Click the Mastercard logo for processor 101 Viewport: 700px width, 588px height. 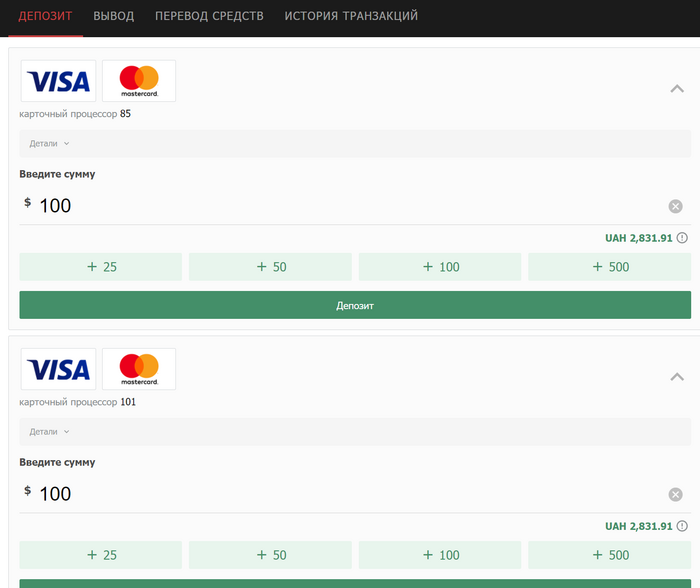click(x=139, y=369)
